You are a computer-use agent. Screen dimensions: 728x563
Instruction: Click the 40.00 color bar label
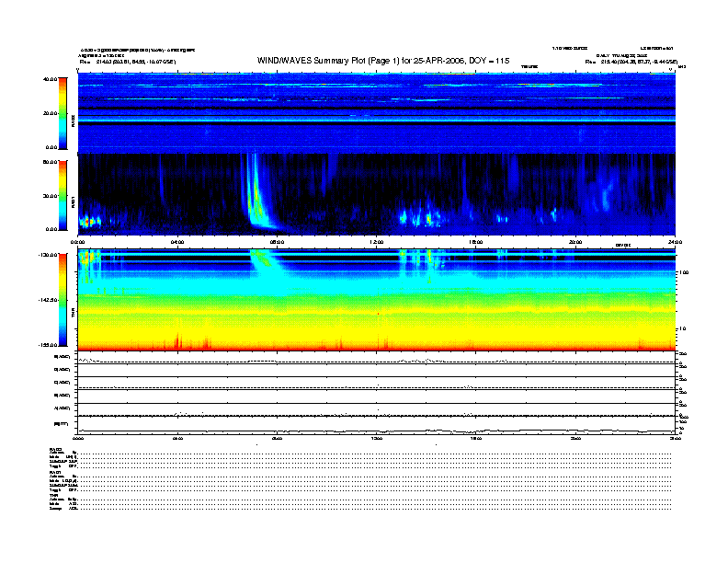[50, 79]
